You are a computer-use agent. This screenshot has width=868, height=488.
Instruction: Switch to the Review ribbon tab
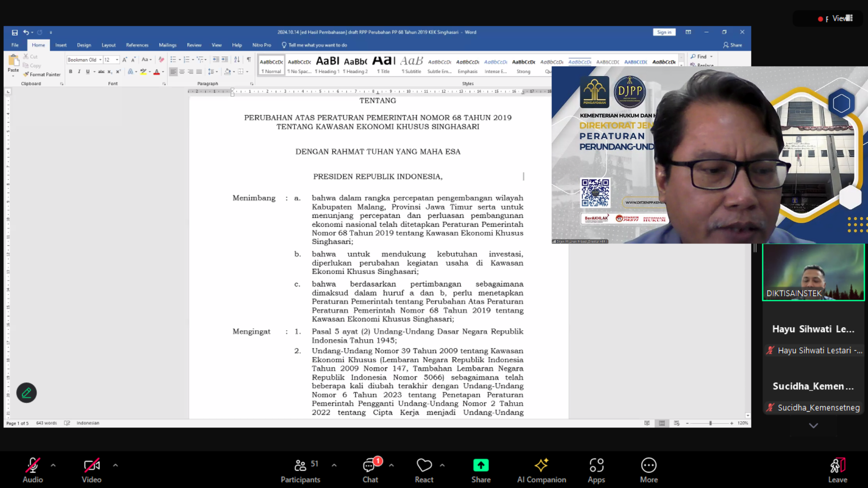click(x=194, y=45)
